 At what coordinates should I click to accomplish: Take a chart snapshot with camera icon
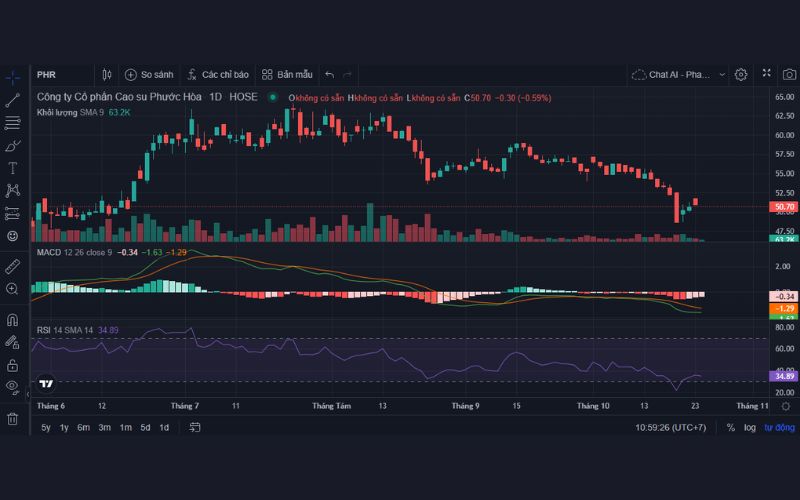pyautogui.click(x=789, y=74)
